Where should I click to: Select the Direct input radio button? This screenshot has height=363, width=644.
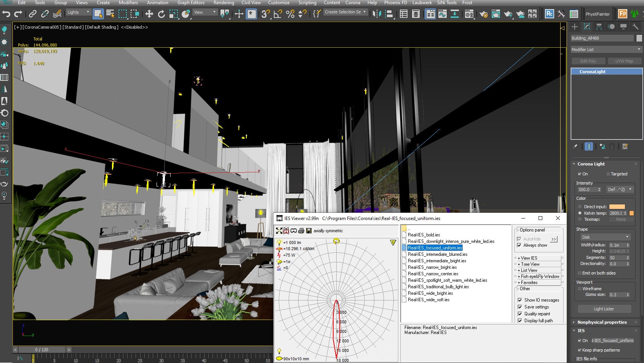[x=580, y=207]
